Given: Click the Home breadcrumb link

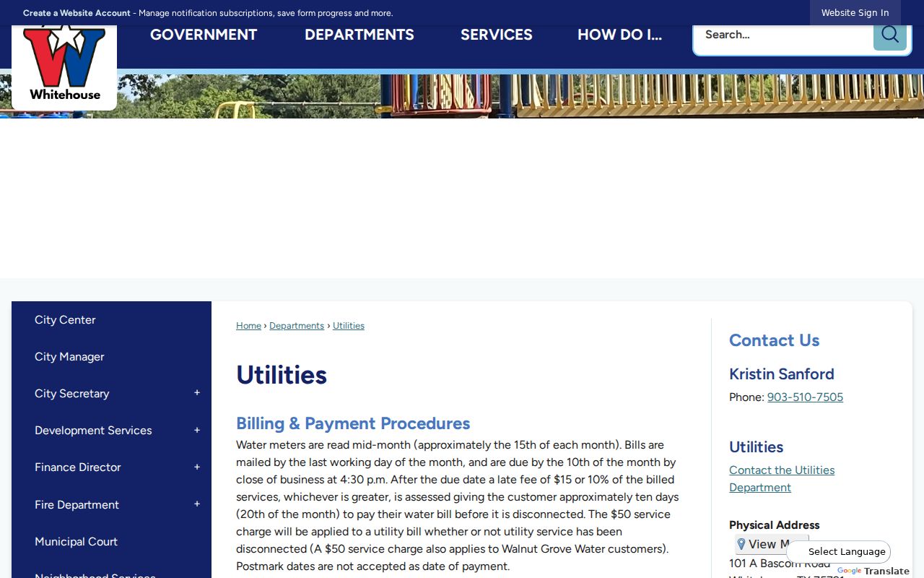Looking at the screenshot, I should pos(248,326).
